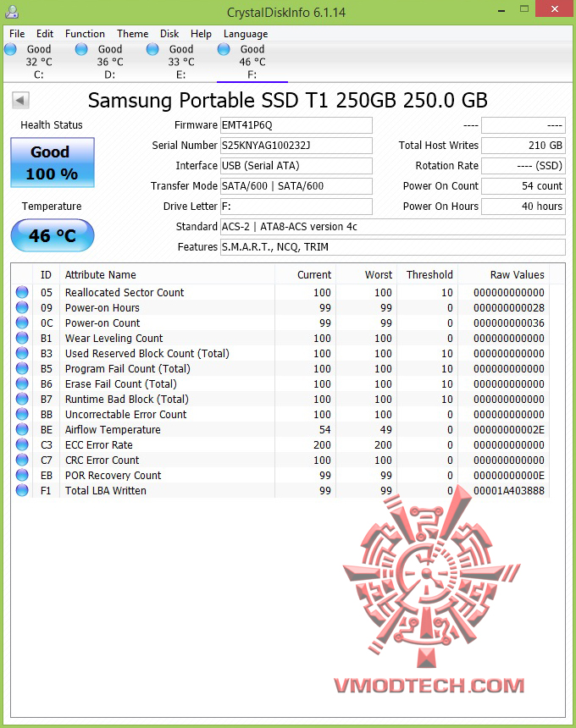Click status orb for Reallocated Sector Count
This screenshot has width=576, height=728.
(22, 292)
